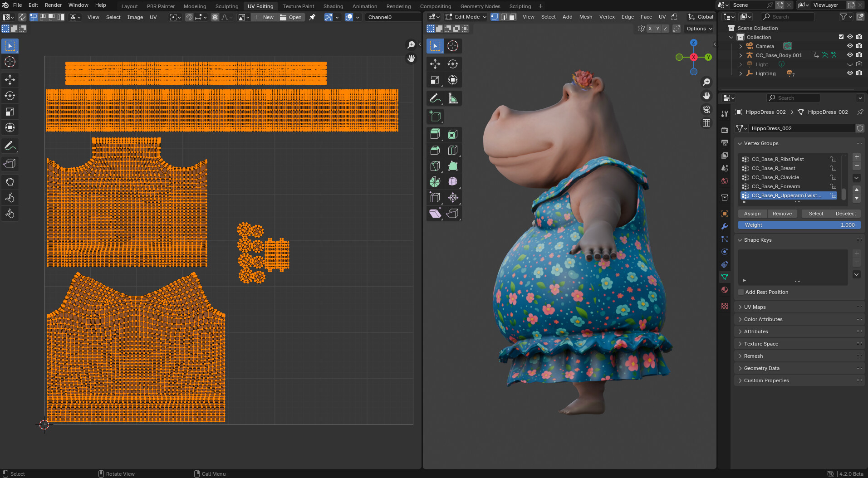Screen dimensions: 868x478
Task: Activate the Rotate tool in UV editor
Action: pyautogui.click(x=10, y=96)
